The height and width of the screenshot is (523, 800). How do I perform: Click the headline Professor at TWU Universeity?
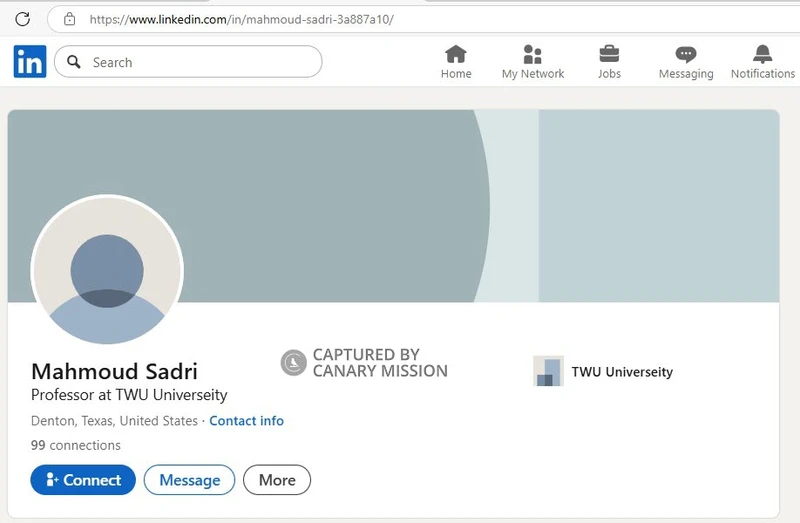pyautogui.click(x=129, y=395)
